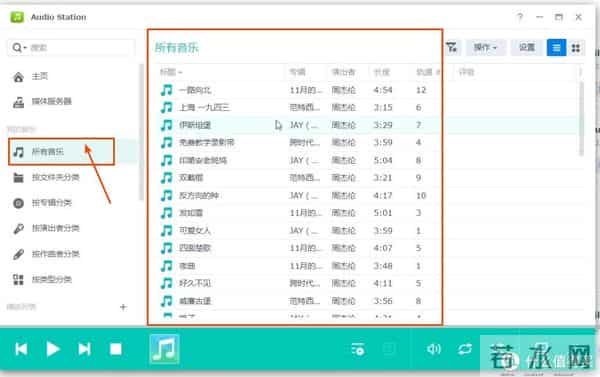Image resolution: width=600 pixels, height=377 pixels.
Task: Click the sidebar vertical scrollbar
Action: click(141, 132)
